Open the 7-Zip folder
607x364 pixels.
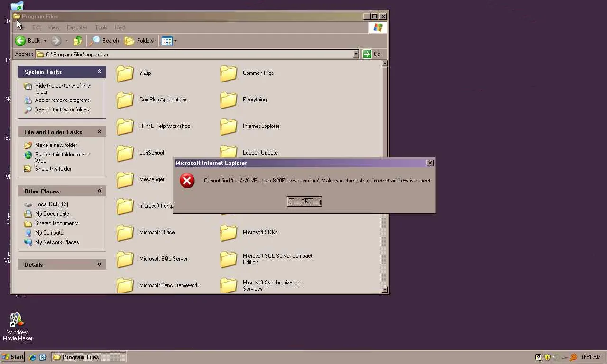[134, 73]
